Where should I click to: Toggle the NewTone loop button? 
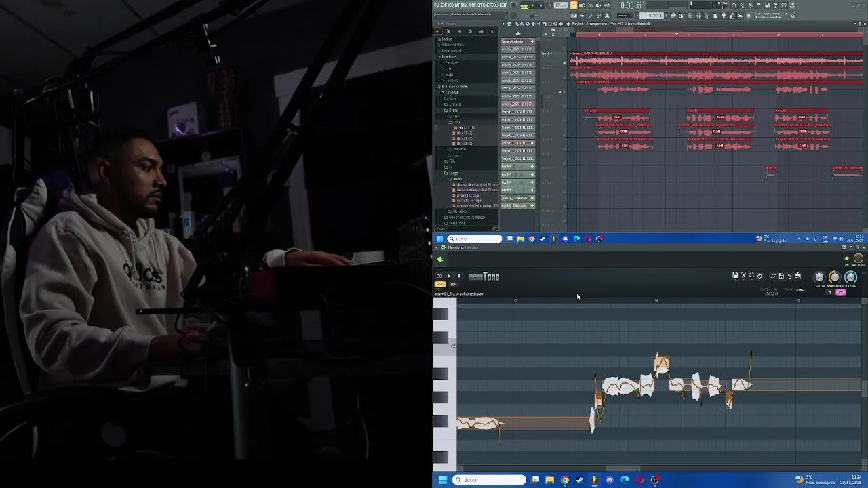click(439, 276)
